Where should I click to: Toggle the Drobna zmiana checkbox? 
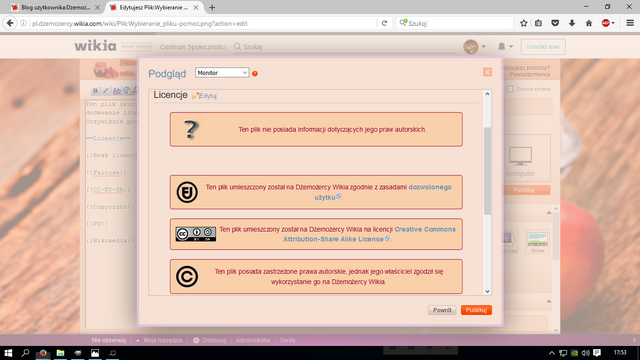[x=510, y=89]
